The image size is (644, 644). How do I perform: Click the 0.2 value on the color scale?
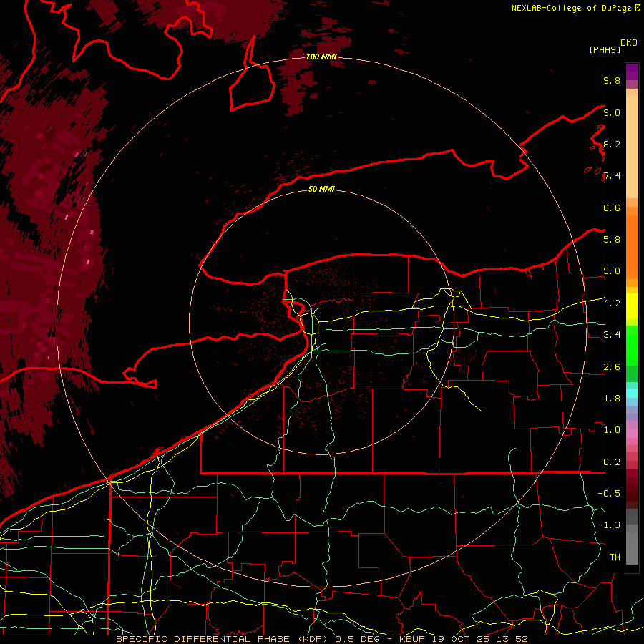pos(612,462)
